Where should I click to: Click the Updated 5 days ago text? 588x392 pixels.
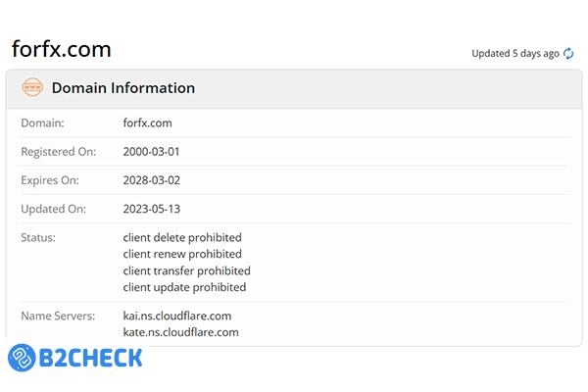[515, 54]
